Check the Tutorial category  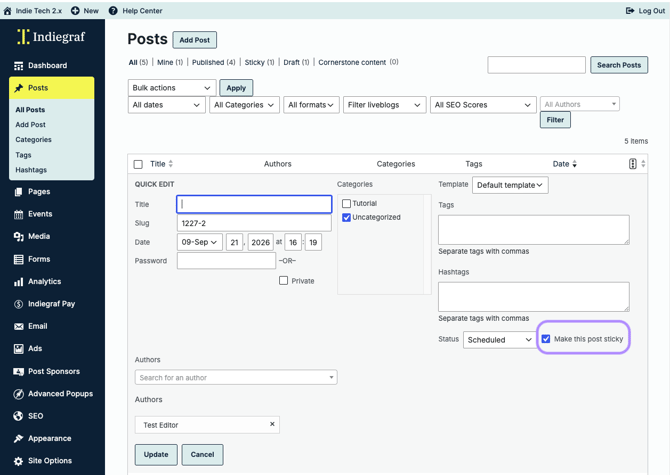[347, 204]
